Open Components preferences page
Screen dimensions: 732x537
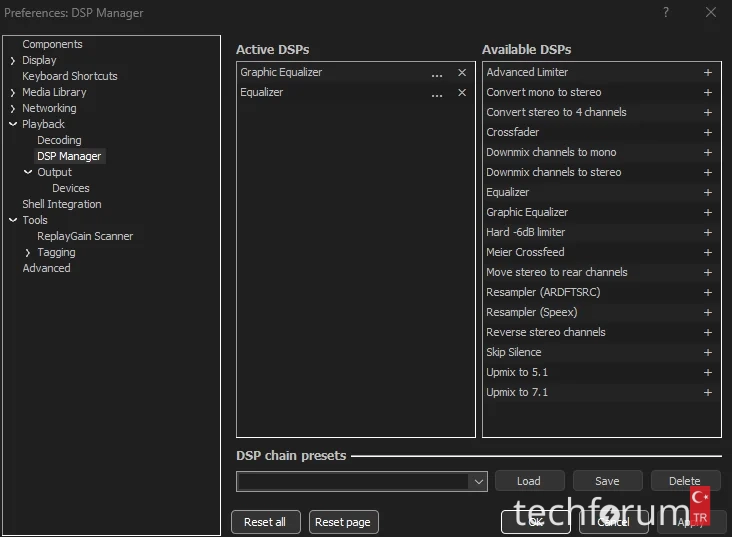coord(52,44)
